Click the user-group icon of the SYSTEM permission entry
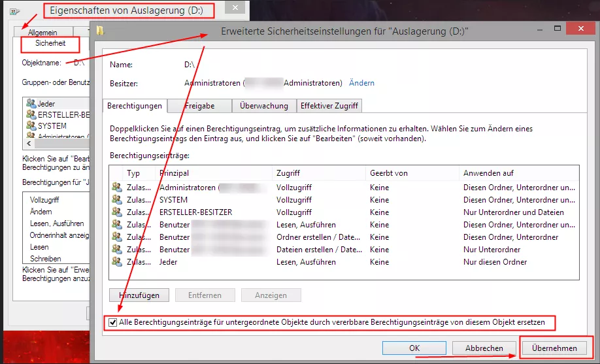Viewport: 600px width, 364px height. 117,199
